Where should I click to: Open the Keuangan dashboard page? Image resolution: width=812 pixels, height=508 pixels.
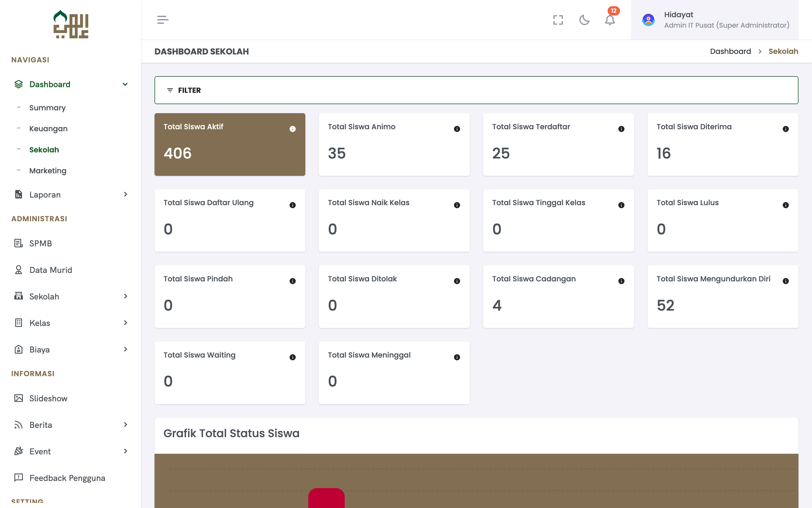coord(48,129)
